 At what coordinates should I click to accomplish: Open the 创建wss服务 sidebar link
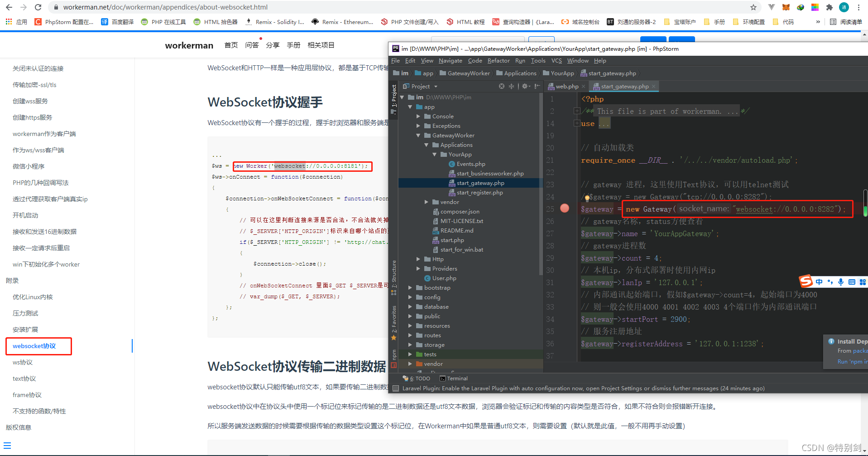[x=30, y=101]
